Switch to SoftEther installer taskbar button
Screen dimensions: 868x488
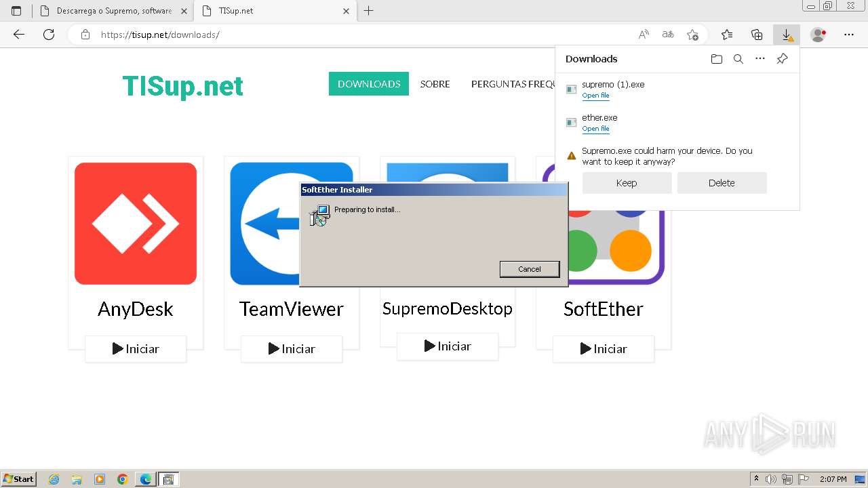169,479
